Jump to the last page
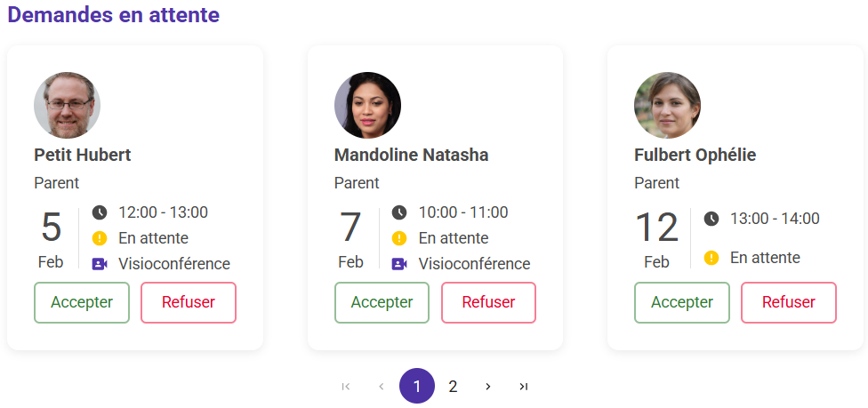Viewport: 868px width, 408px height. pos(524,386)
